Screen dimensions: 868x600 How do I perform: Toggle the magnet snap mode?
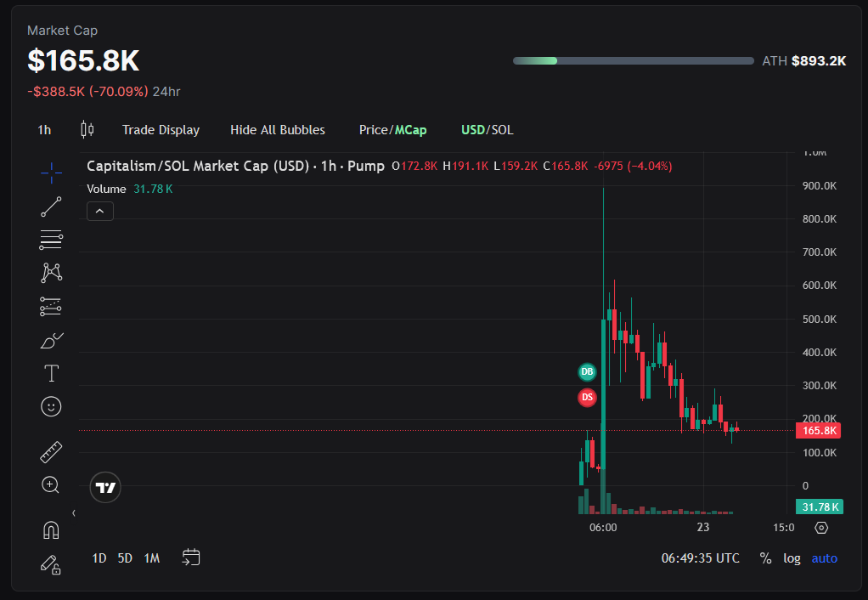point(51,531)
